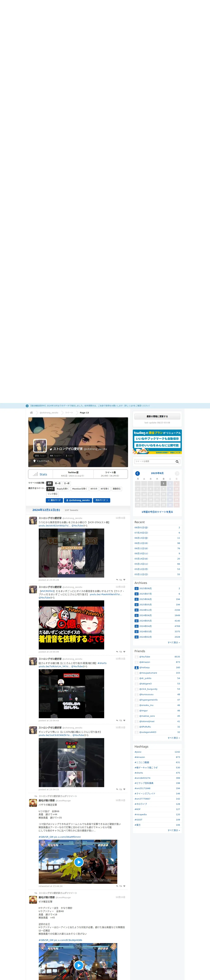Click the archive icon beside 2025年08月

click(x=136, y=588)
